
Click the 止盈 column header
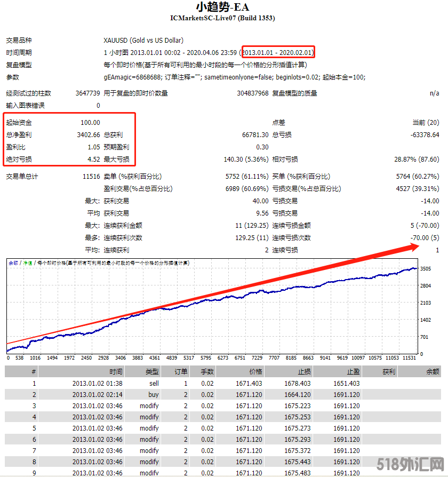pos(352,371)
